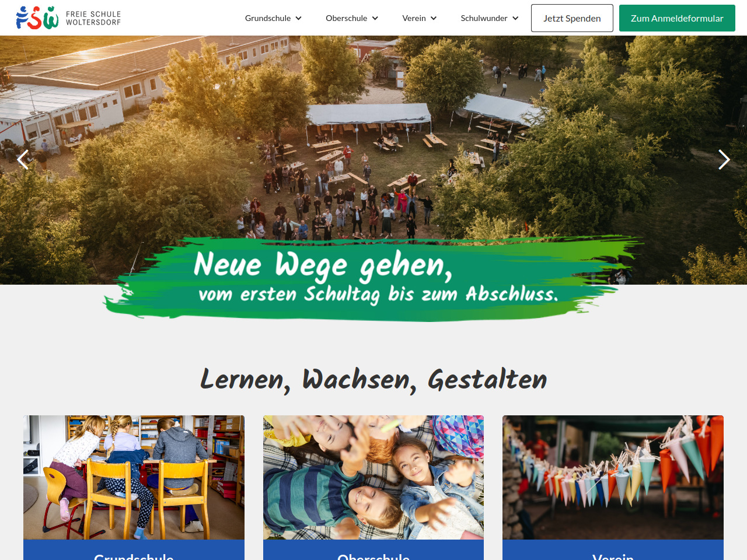Image resolution: width=747 pixels, height=560 pixels.
Task: Click the Jetzt Spenden button
Action: pos(572,18)
